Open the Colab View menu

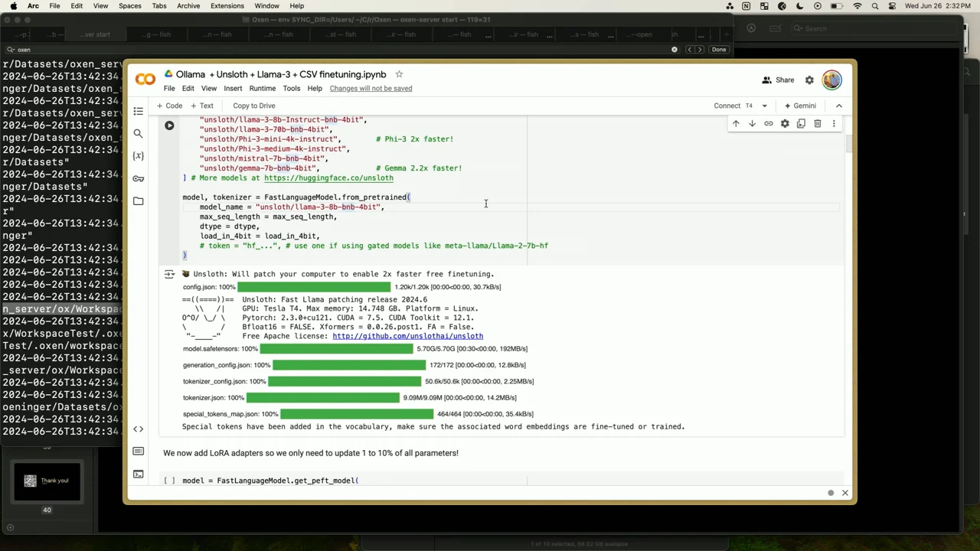point(208,88)
